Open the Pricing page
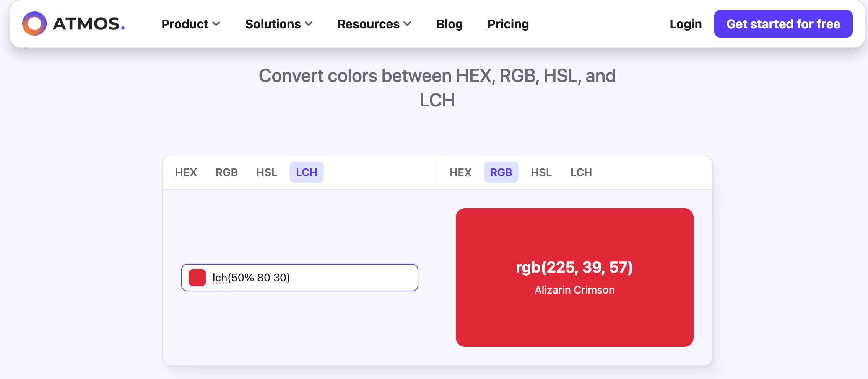The width and height of the screenshot is (868, 379). click(x=508, y=24)
